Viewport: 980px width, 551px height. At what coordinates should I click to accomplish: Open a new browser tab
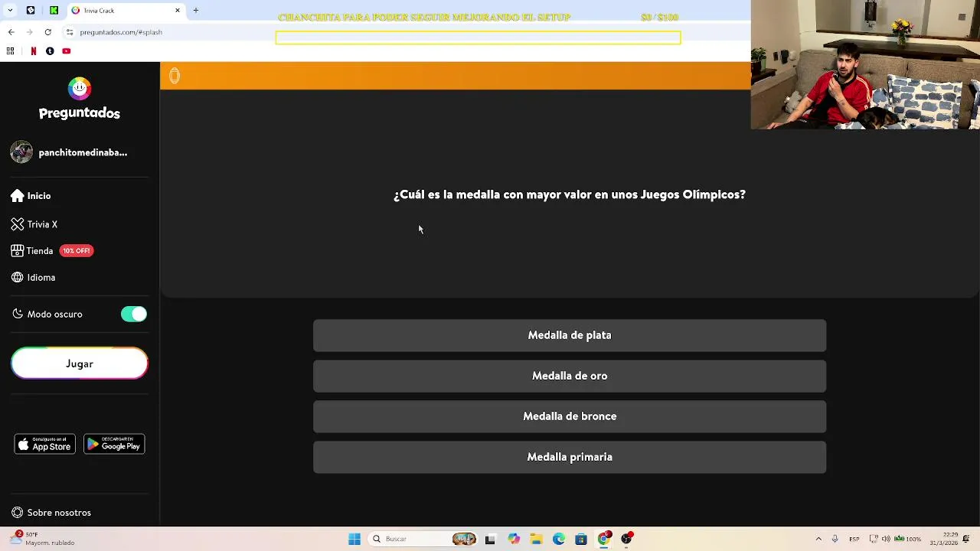point(195,11)
